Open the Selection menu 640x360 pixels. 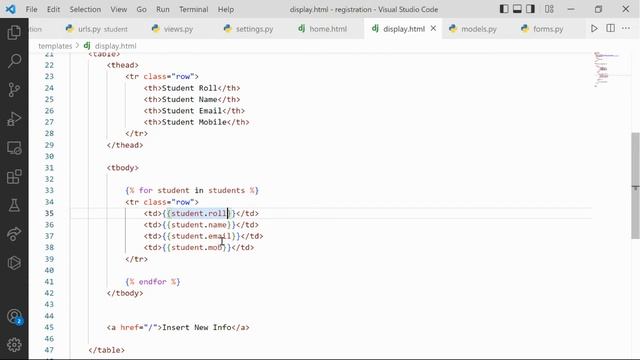point(85,9)
